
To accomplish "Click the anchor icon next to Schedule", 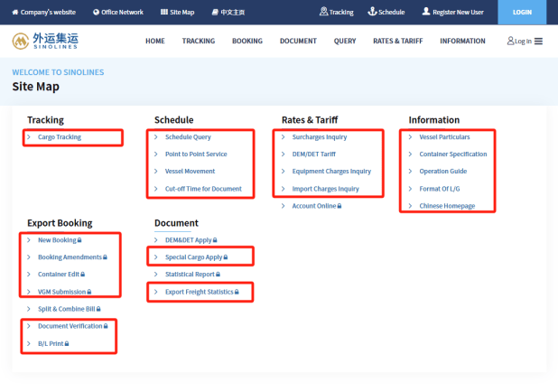I will click(x=372, y=12).
